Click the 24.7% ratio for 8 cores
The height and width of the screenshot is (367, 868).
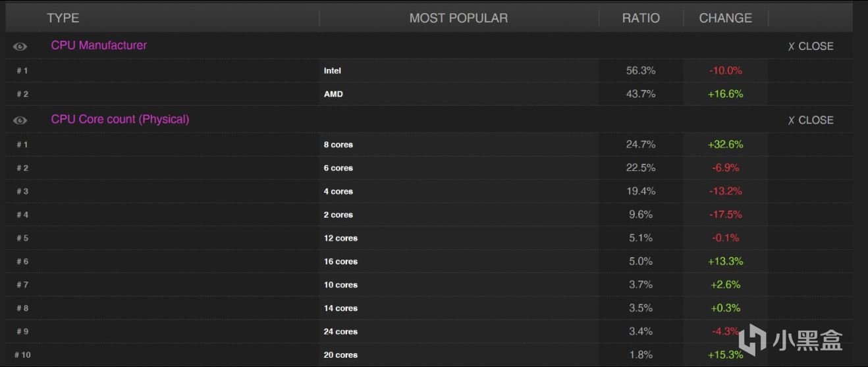(x=641, y=145)
